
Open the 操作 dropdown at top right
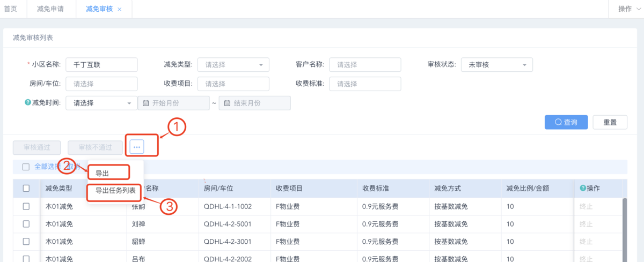click(628, 9)
